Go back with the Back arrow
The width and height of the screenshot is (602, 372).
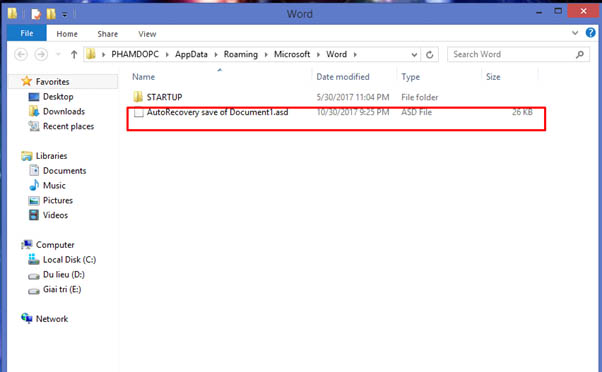pyautogui.click(x=21, y=55)
